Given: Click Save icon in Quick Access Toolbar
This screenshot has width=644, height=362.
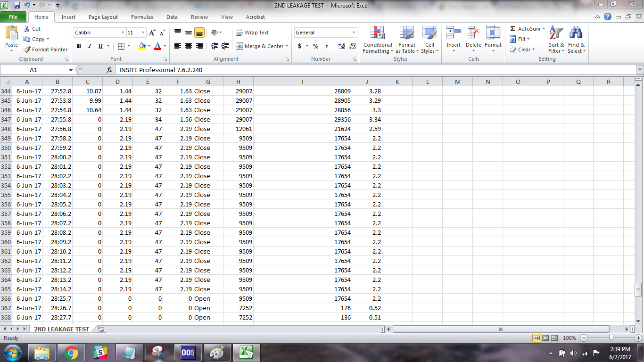Looking at the screenshot, I should (x=17, y=5).
